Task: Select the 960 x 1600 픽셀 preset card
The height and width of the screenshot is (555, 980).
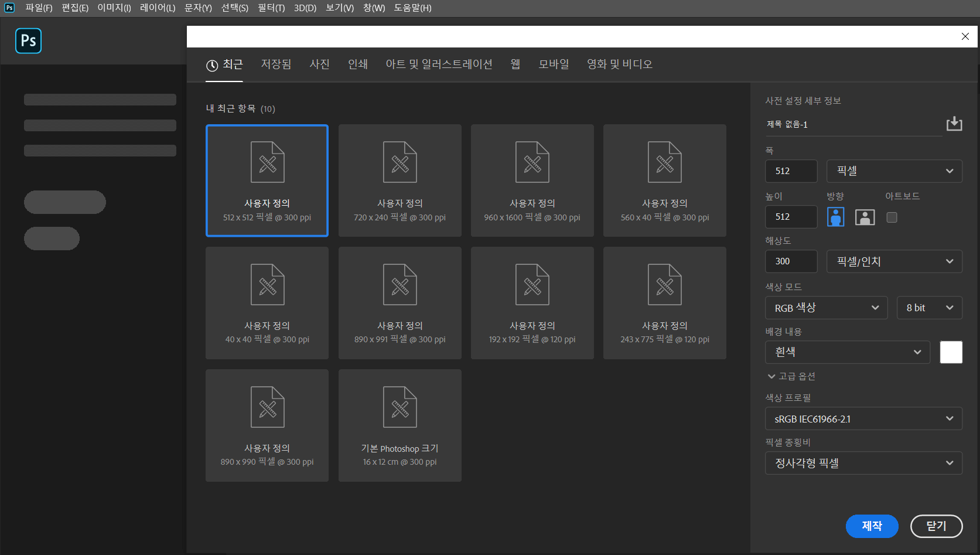Action: [532, 181]
